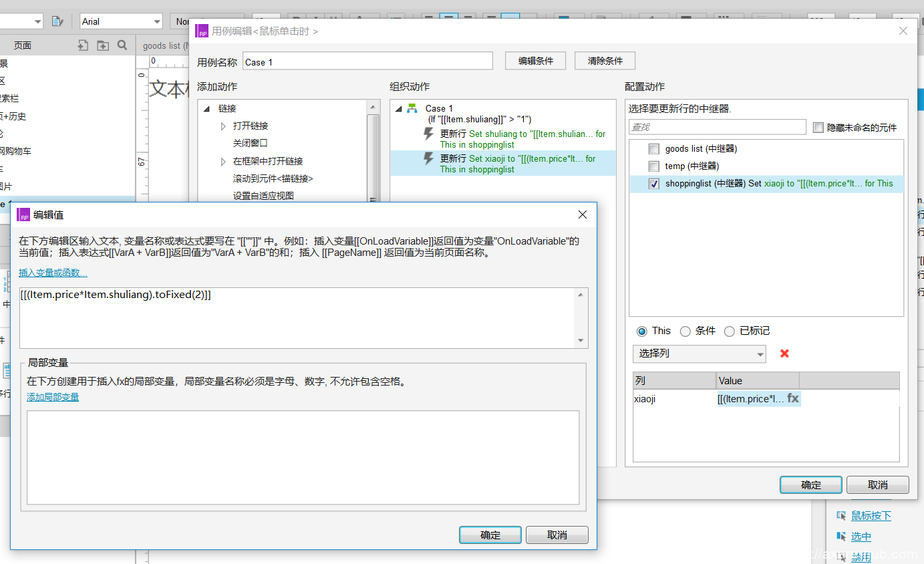The width and height of the screenshot is (924, 564).
Task: Click 取消 in the 用例编辑 dialog
Action: pos(878,485)
